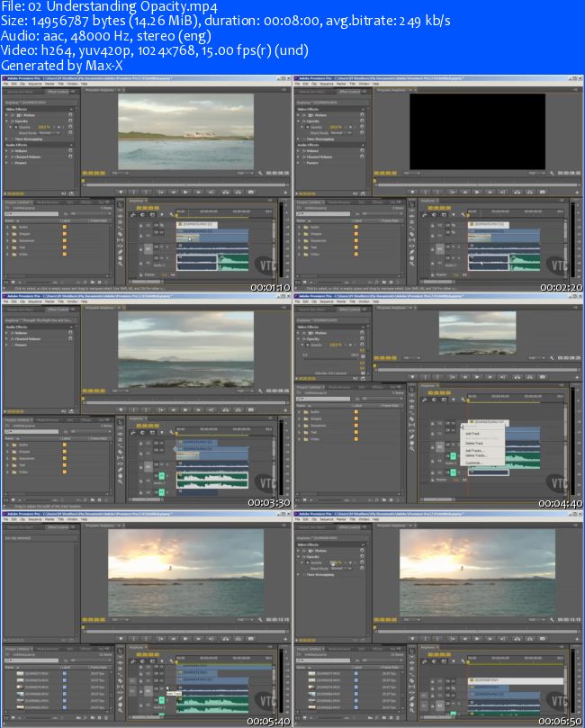Select Video bin in 00:01:10 frame
This screenshot has width=585, height=728.
21,254
